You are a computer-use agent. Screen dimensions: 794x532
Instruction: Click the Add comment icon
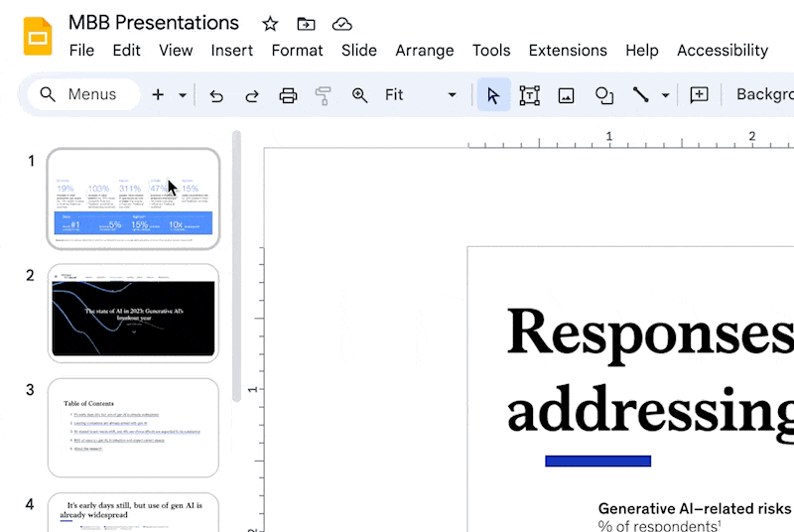699,94
